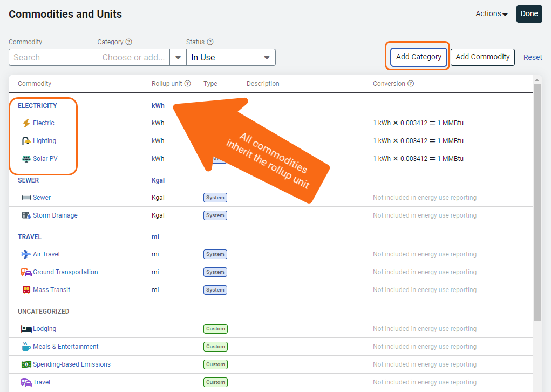551x392 pixels.
Task: Click the UNCATEGORIZED group heading
Action: (44, 312)
